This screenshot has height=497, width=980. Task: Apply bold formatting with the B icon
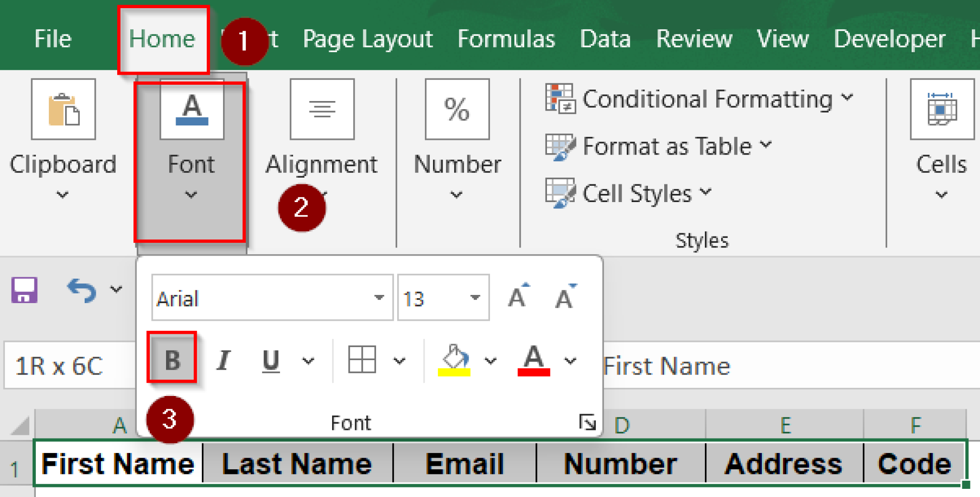click(x=172, y=359)
